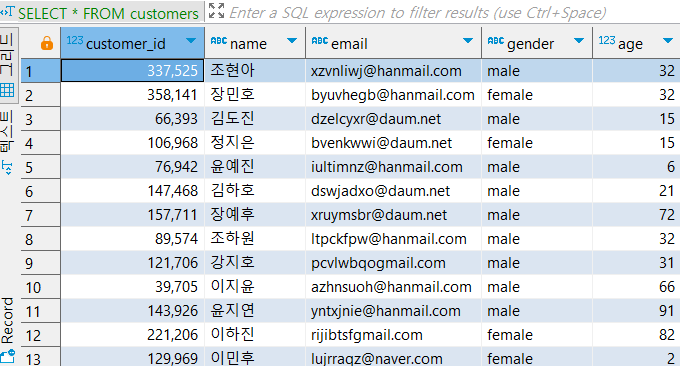
Task: Click customer_id cell 147,468
Action: click(132, 191)
